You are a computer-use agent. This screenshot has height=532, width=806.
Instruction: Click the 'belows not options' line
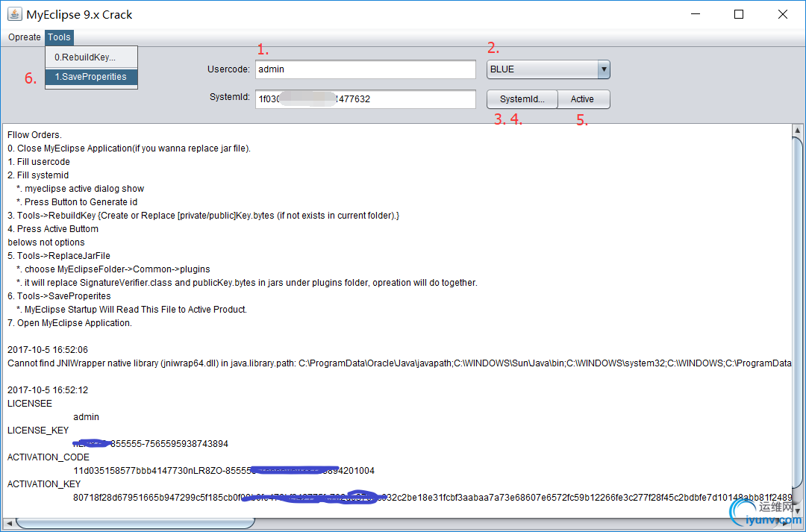click(x=46, y=242)
